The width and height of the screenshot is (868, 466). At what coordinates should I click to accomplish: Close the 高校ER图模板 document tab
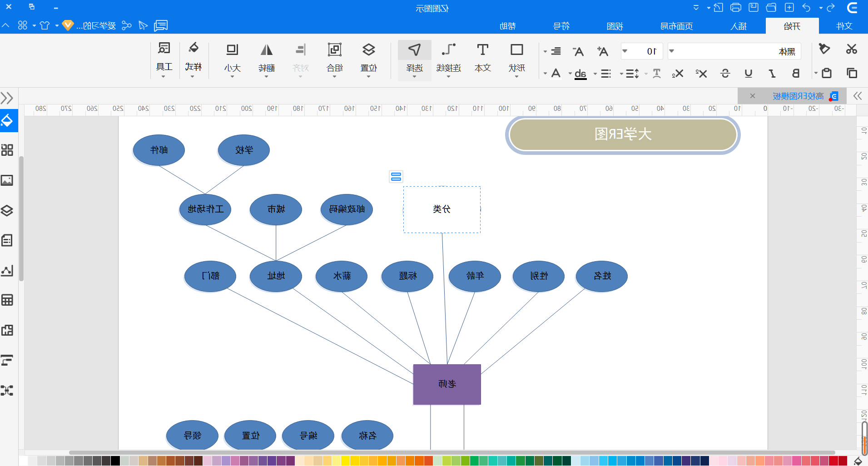(753, 96)
